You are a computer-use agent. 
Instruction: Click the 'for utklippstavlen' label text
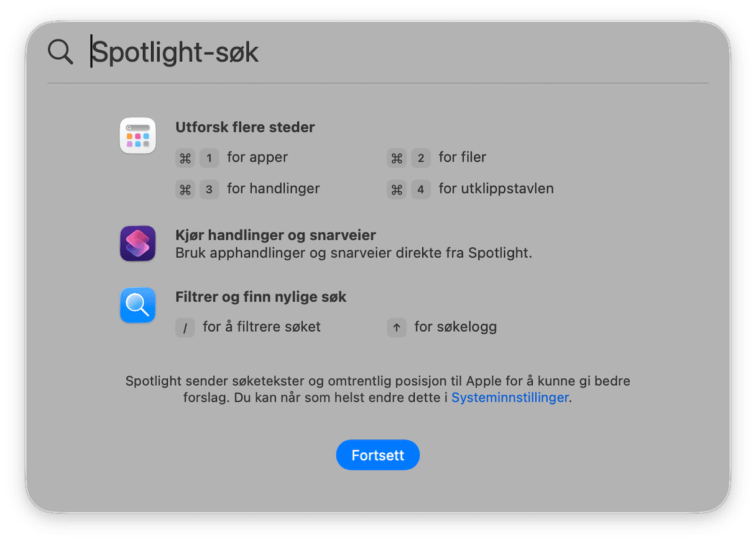(x=496, y=188)
